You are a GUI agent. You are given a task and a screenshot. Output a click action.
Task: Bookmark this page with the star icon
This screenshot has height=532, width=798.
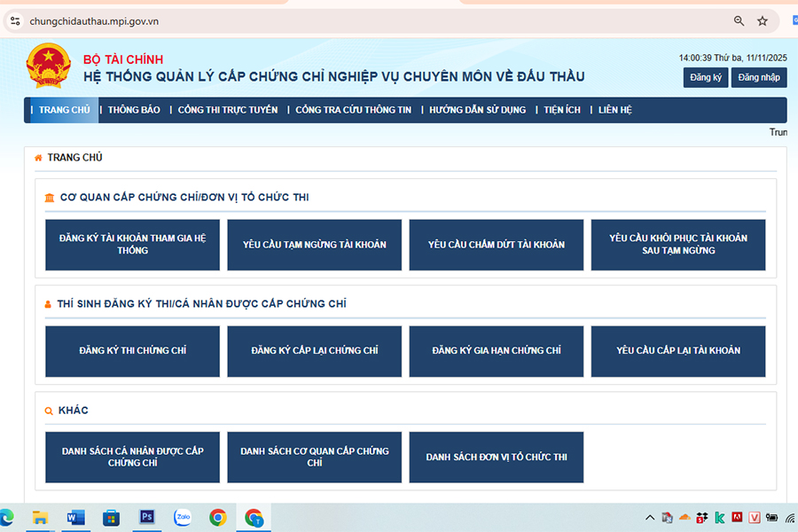click(763, 21)
